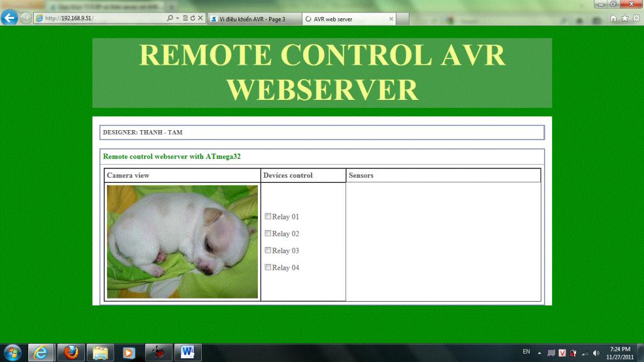
Task: Open Favorites with the star icon
Action: (x=625, y=18)
